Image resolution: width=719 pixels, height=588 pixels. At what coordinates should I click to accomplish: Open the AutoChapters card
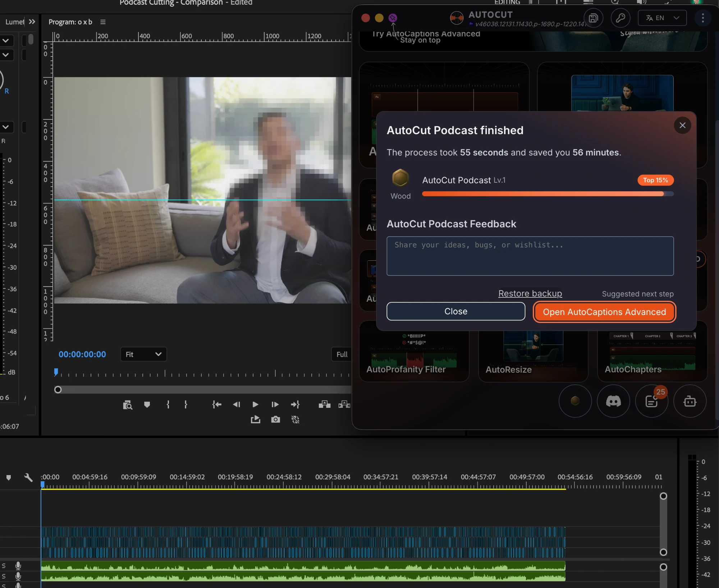pyautogui.click(x=652, y=356)
